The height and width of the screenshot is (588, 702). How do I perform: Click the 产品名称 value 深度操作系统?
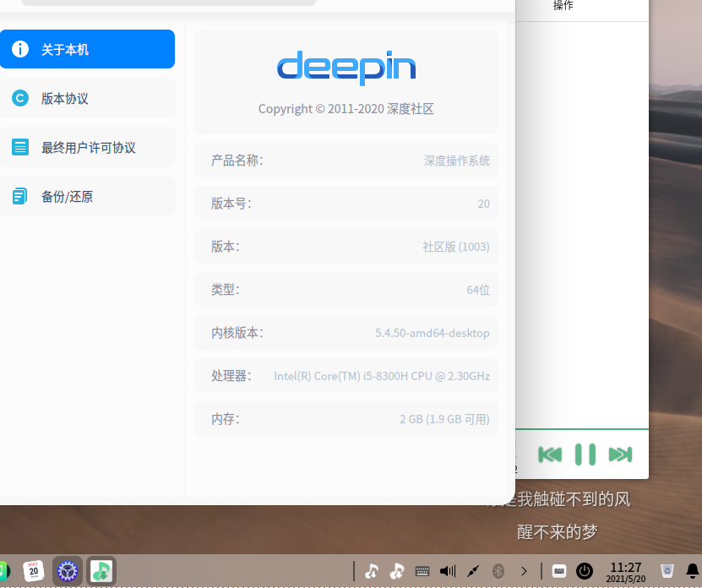click(x=457, y=161)
